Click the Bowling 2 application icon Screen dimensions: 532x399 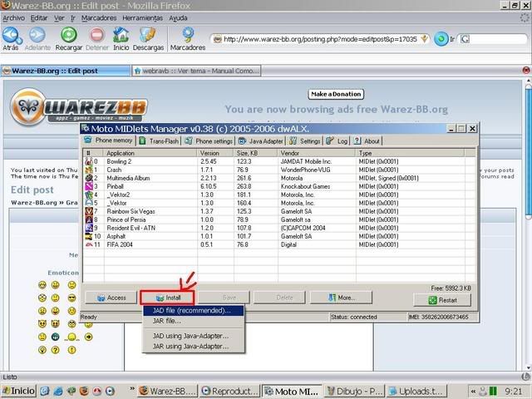click(89, 161)
